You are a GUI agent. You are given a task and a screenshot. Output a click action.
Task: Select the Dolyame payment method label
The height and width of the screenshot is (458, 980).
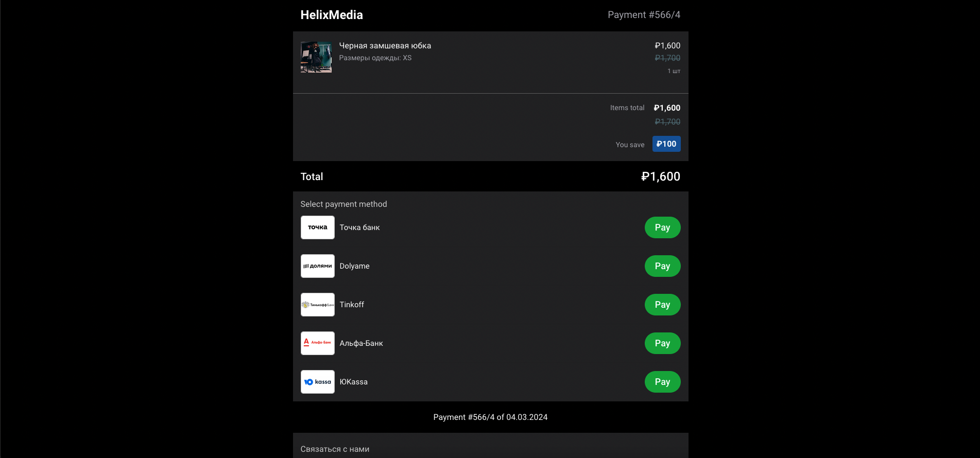pyautogui.click(x=354, y=266)
